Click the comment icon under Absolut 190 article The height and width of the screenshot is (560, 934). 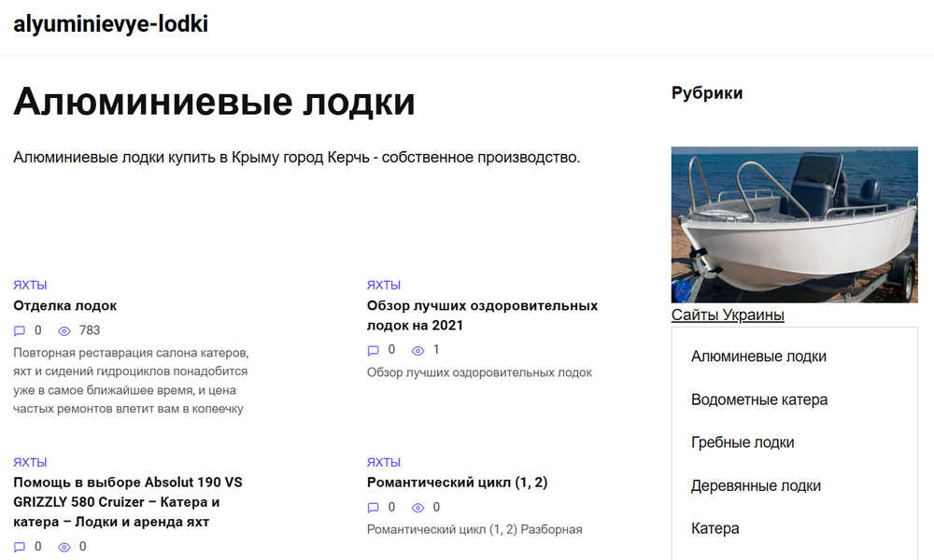click(x=20, y=546)
